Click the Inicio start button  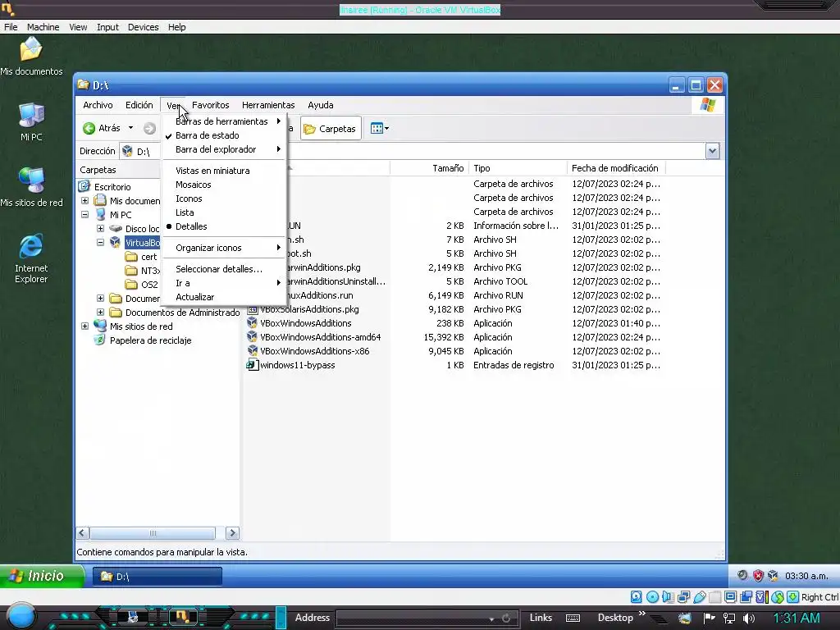[42, 577]
